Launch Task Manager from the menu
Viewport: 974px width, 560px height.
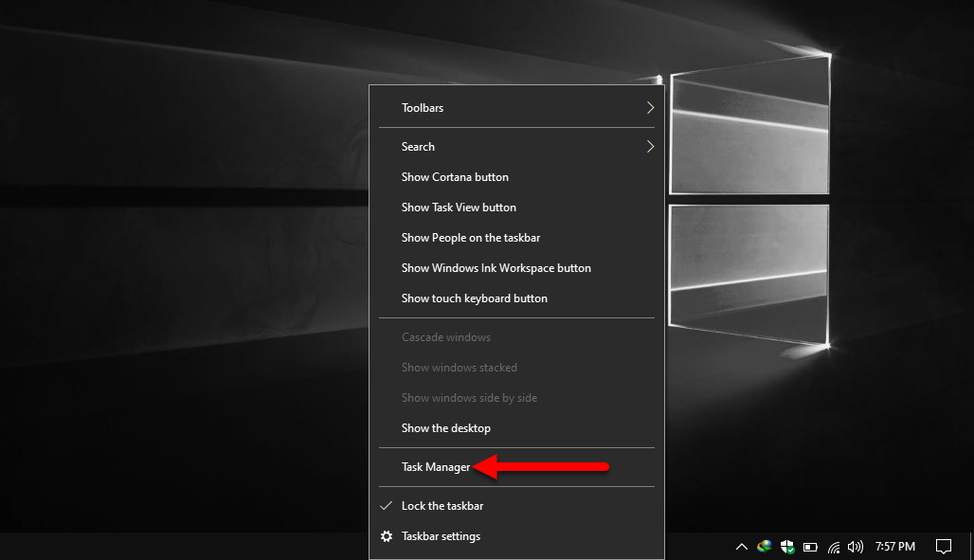pyautogui.click(x=516, y=467)
